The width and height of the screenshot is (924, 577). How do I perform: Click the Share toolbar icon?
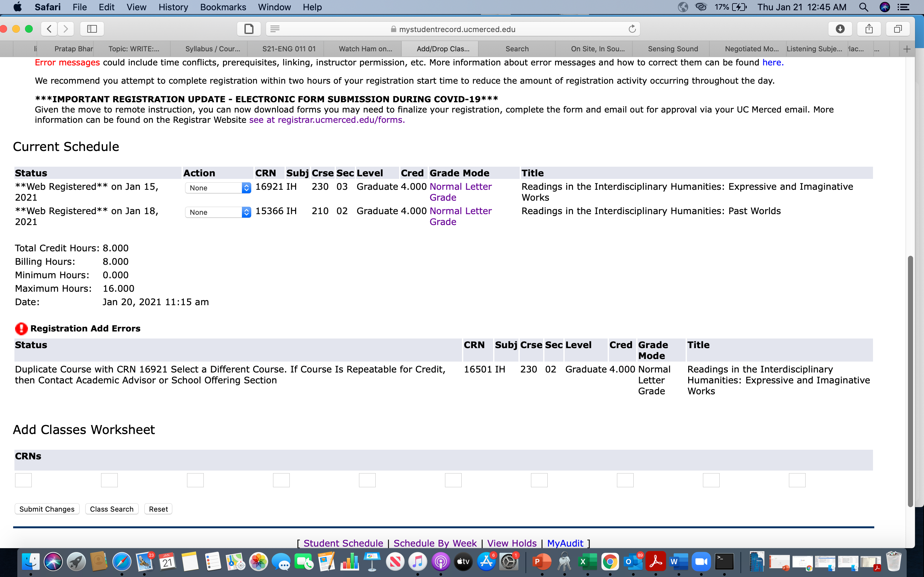(x=869, y=29)
